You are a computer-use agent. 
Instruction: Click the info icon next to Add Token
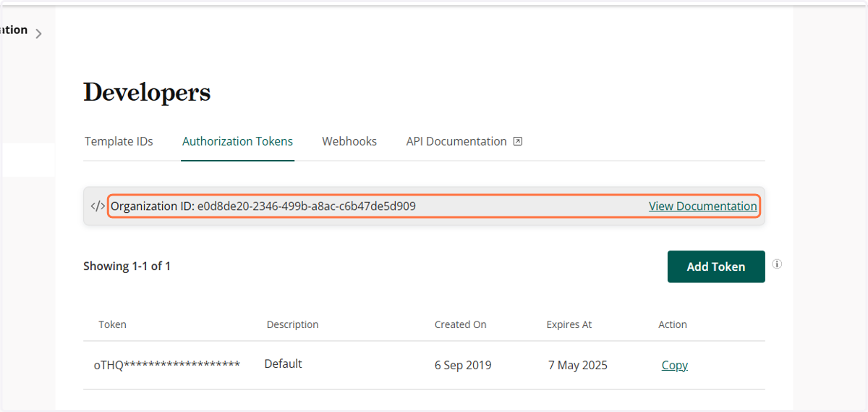777,264
